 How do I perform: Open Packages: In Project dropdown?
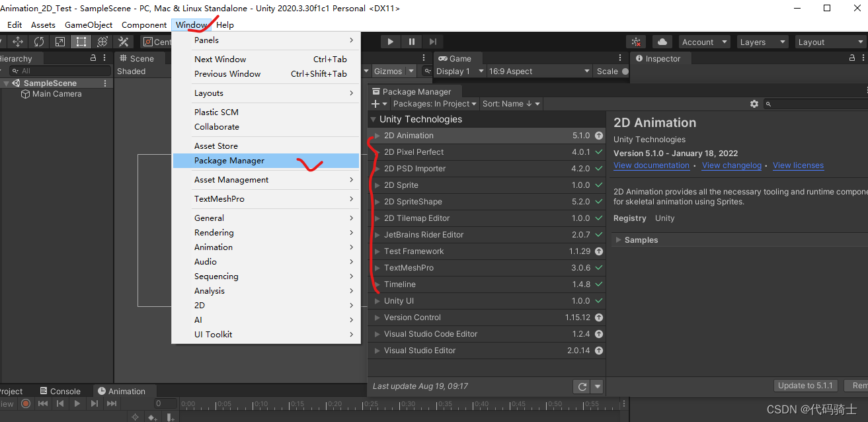click(x=435, y=104)
